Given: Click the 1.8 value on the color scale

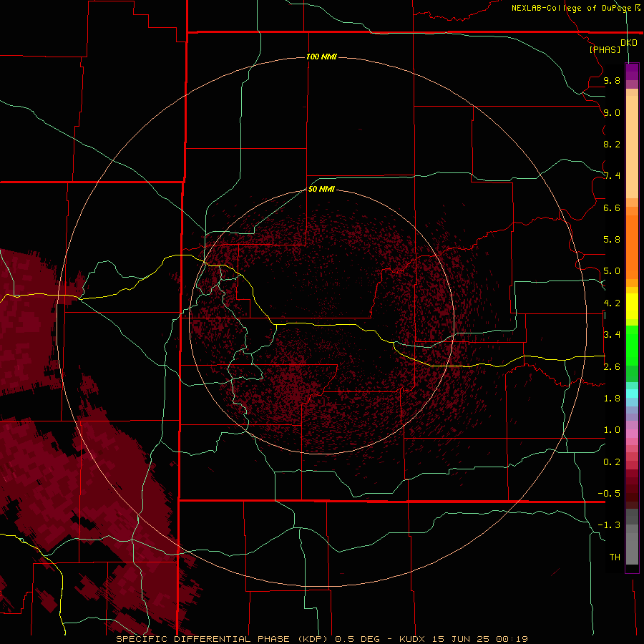Looking at the screenshot, I should point(612,399).
